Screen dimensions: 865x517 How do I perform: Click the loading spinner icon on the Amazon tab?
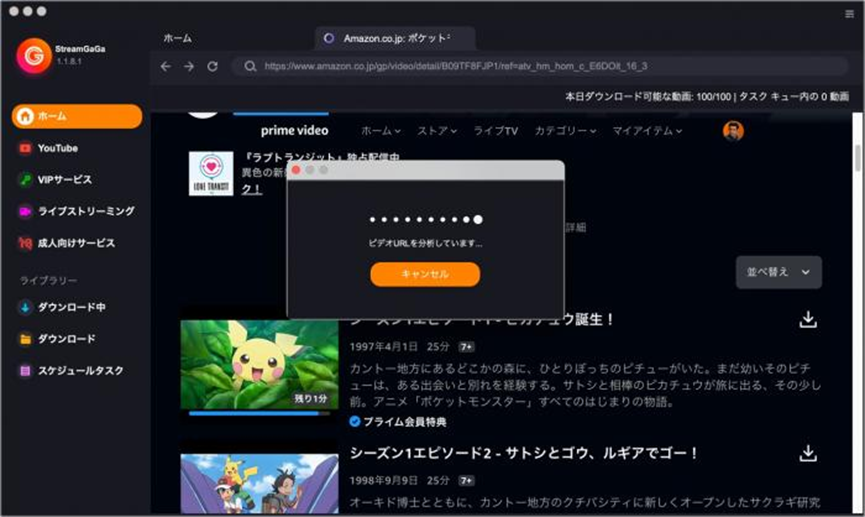329,38
